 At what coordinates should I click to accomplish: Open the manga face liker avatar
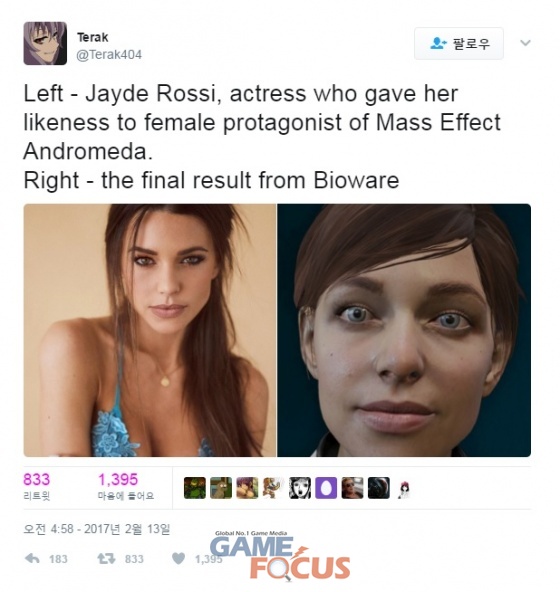pos(300,488)
